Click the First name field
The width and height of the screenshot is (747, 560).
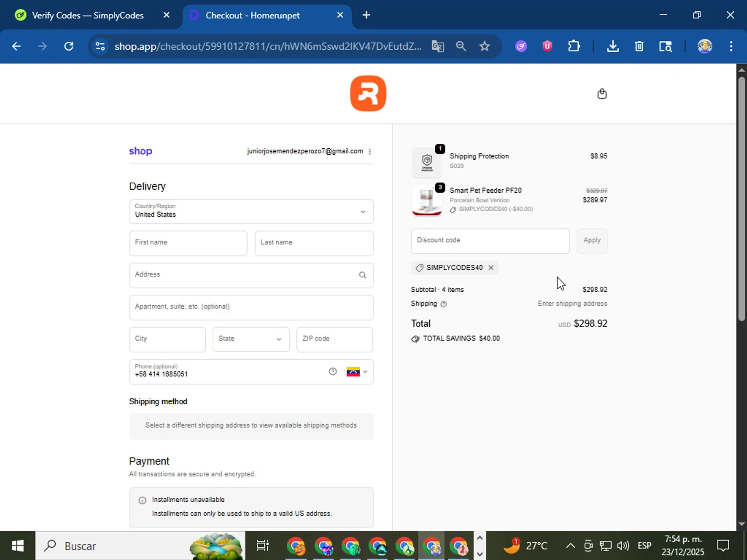(188, 243)
